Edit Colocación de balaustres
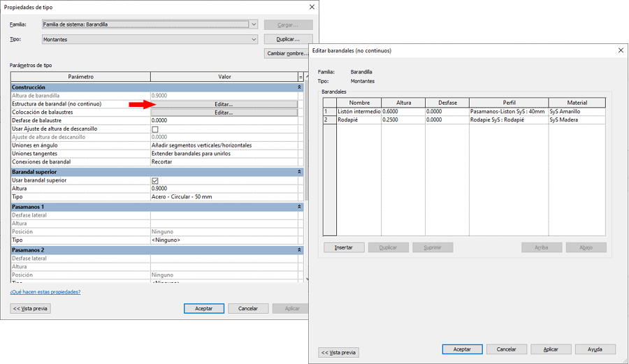The width and height of the screenshot is (629, 364). pos(224,112)
